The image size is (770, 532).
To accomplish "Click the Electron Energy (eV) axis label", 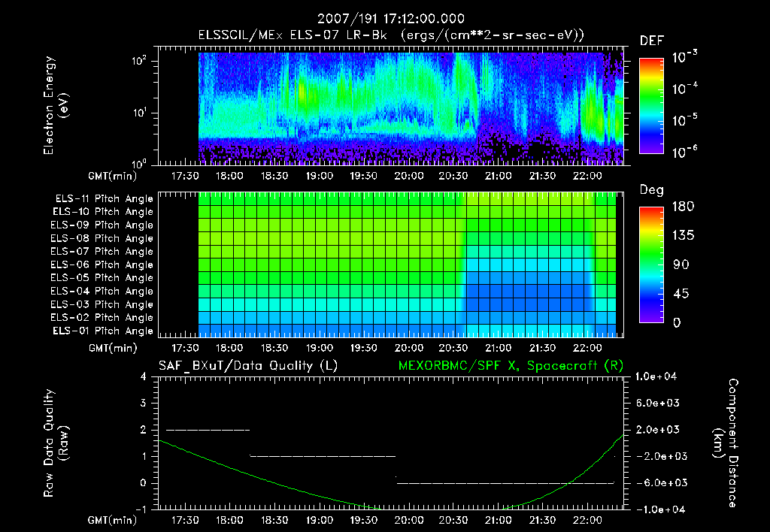I will [56, 105].
